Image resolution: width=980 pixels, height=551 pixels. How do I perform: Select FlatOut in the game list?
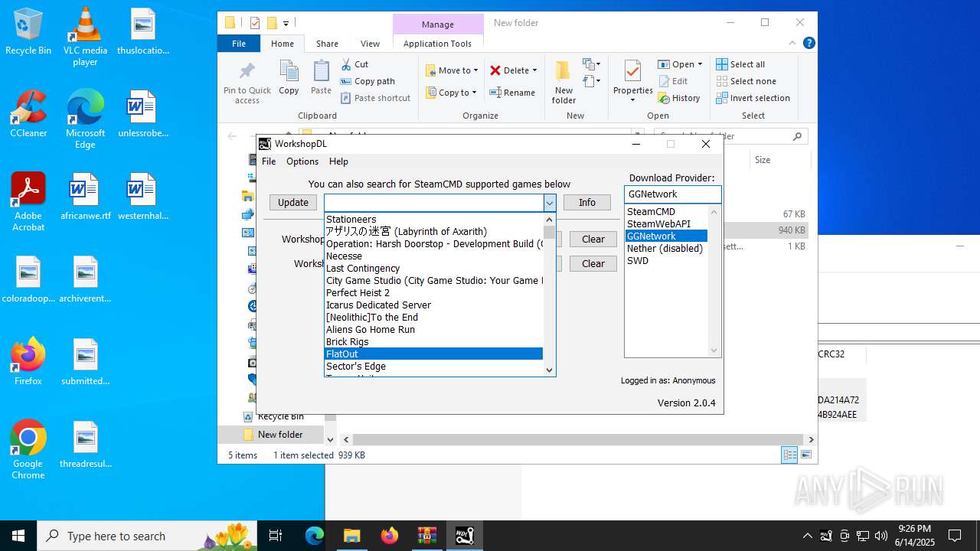433,354
